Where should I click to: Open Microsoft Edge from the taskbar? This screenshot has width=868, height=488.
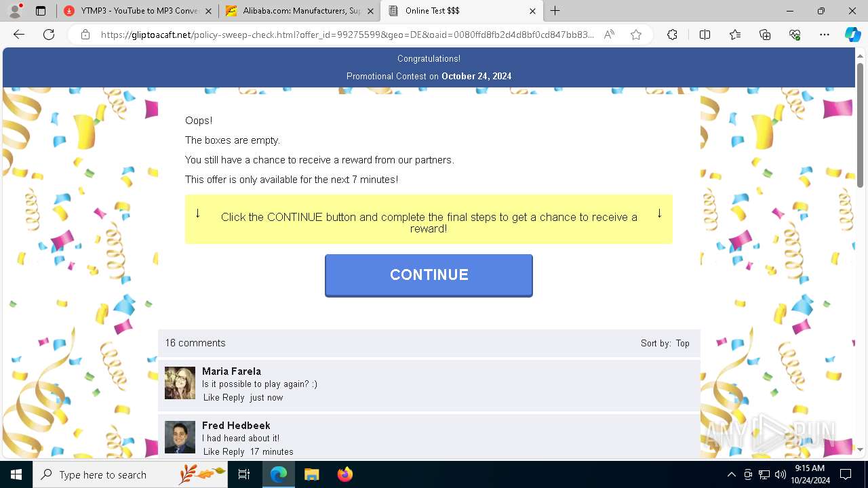coord(279,474)
